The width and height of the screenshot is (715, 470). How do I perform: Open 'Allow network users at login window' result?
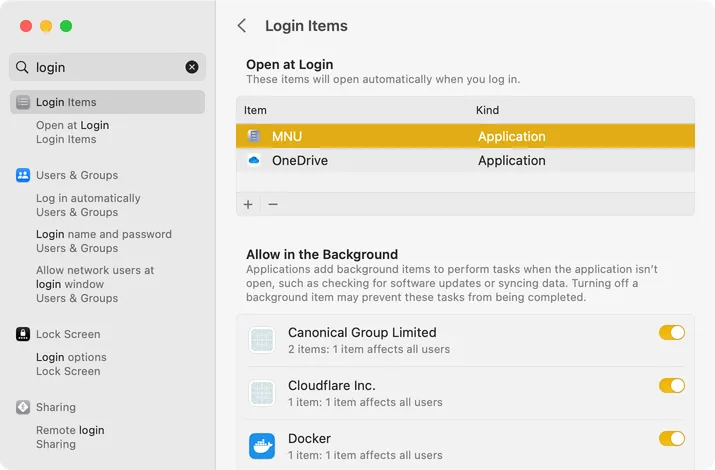(95, 284)
